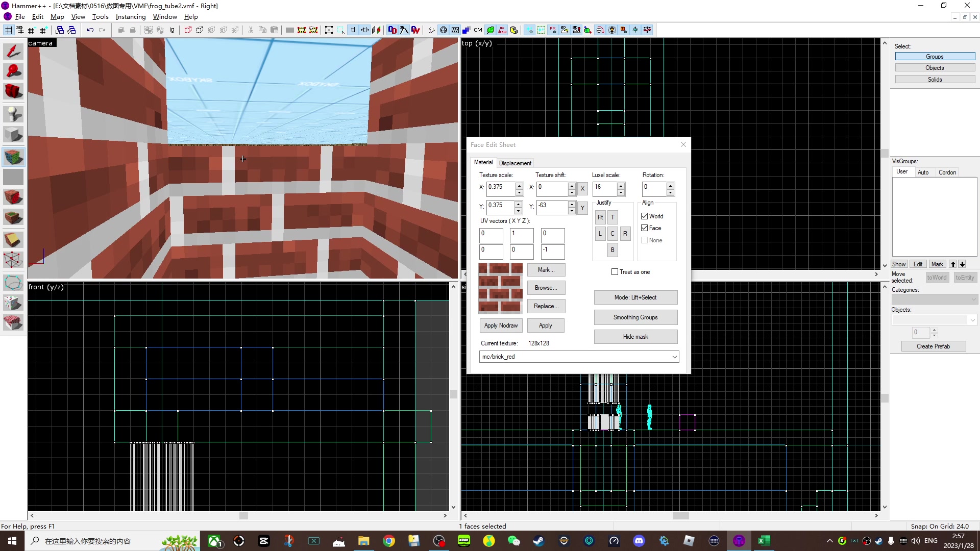
Task: Select the Clipping tool
Action: click(x=13, y=239)
